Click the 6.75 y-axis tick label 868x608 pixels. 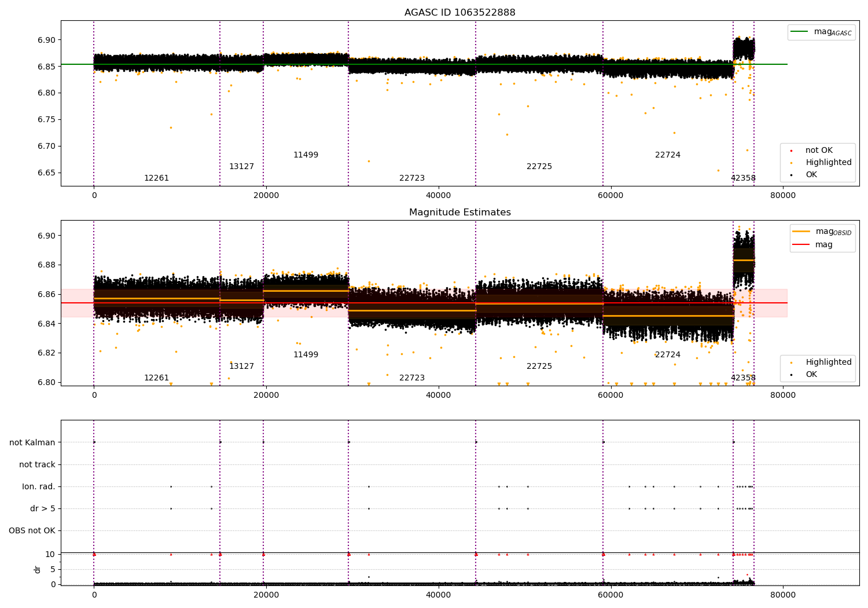(47, 120)
